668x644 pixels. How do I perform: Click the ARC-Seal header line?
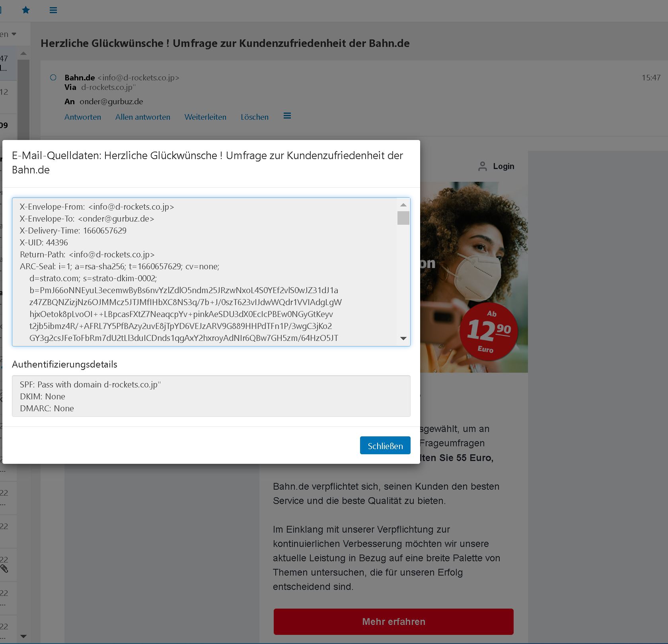point(119,267)
